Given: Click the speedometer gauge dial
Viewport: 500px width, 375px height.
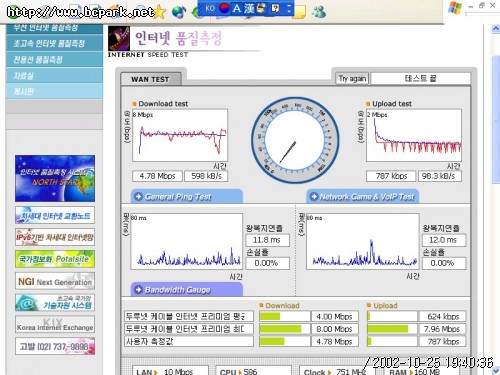Looking at the screenshot, I should [x=295, y=140].
